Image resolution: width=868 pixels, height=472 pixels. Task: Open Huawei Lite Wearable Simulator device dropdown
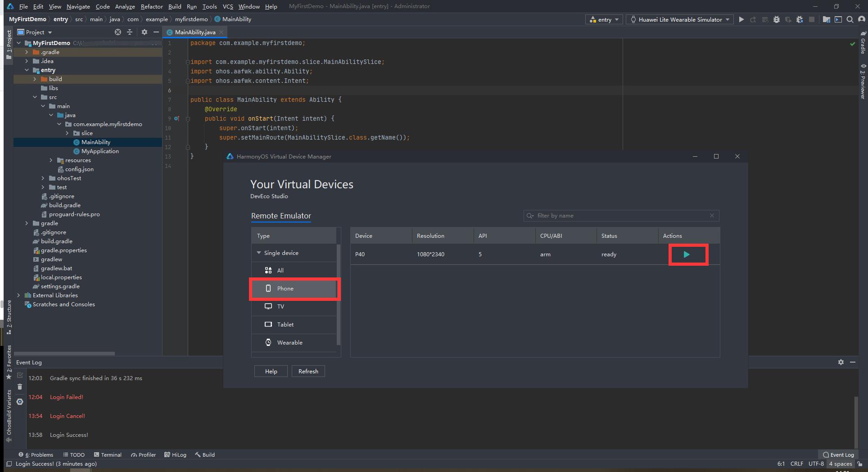[x=679, y=19]
